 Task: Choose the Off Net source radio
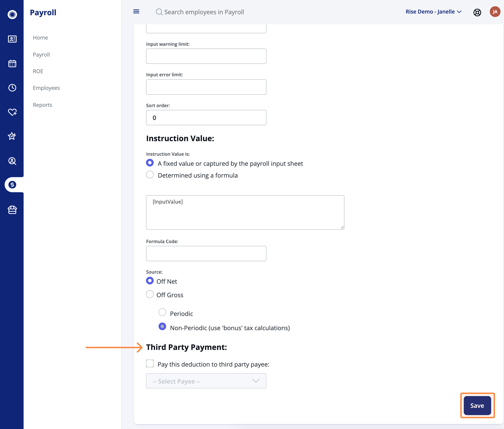(150, 281)
